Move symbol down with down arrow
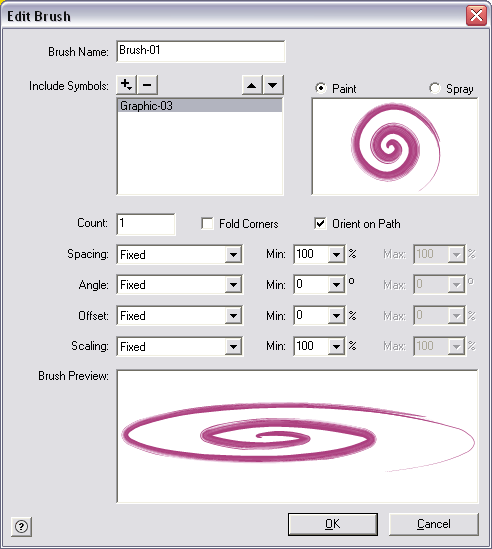The image size is (492, 549). tap(273, 85)
